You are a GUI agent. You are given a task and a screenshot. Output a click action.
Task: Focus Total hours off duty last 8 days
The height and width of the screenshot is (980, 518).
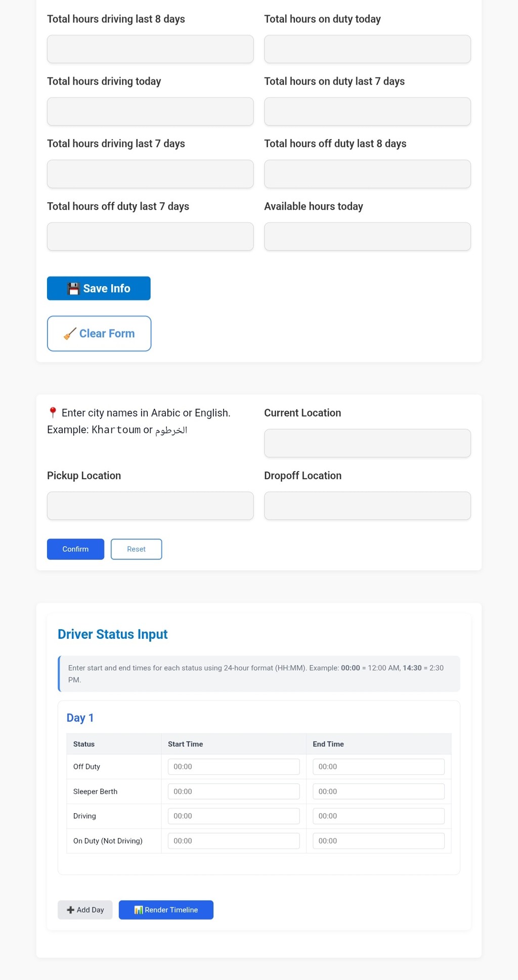pos(367,174)
